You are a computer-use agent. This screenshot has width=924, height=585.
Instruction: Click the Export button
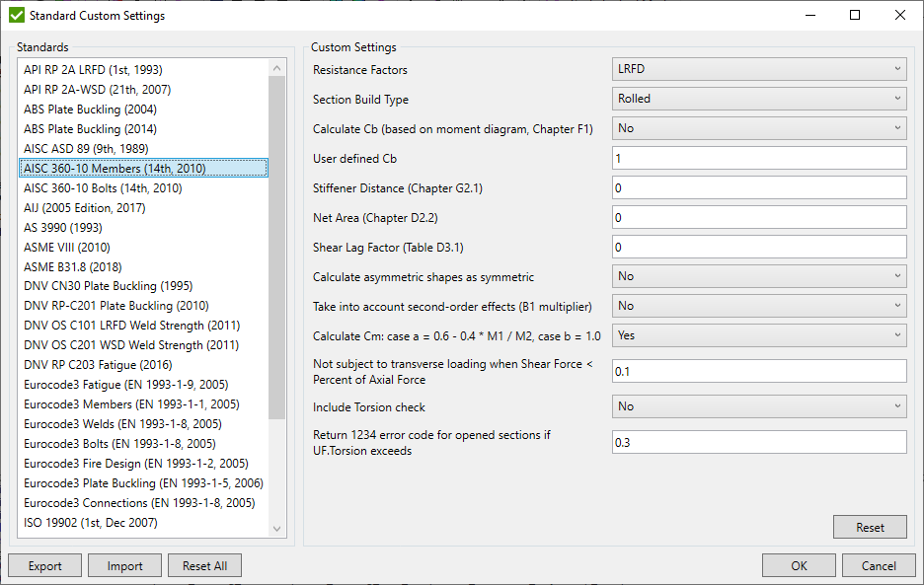click(x=44, y=565)
